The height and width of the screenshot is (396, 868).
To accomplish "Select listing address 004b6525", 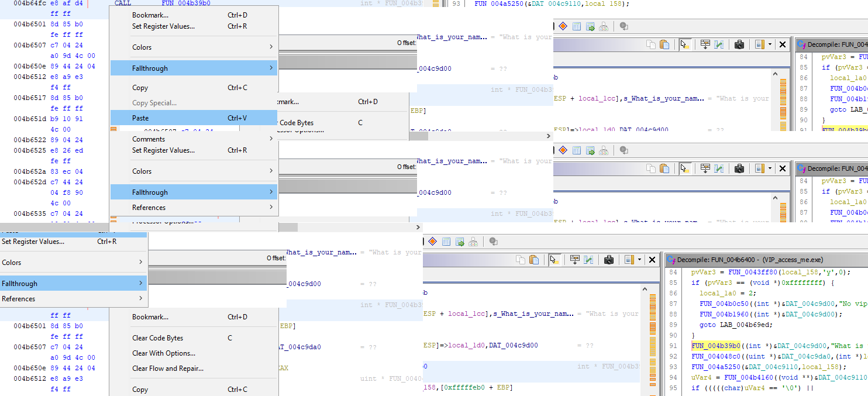I will click(x=29, y=150).
